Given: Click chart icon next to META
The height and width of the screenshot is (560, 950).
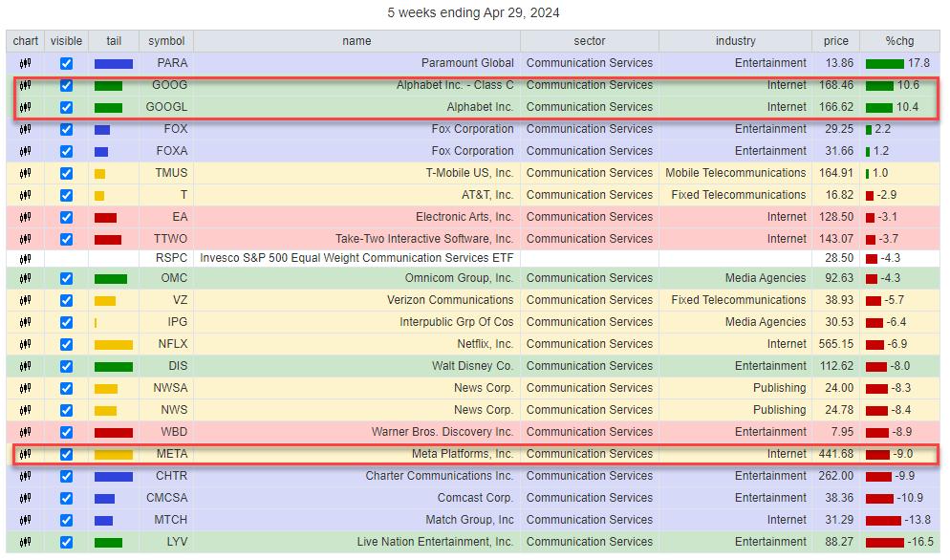Looking at the screenshot, I should (x=25, y=454).
